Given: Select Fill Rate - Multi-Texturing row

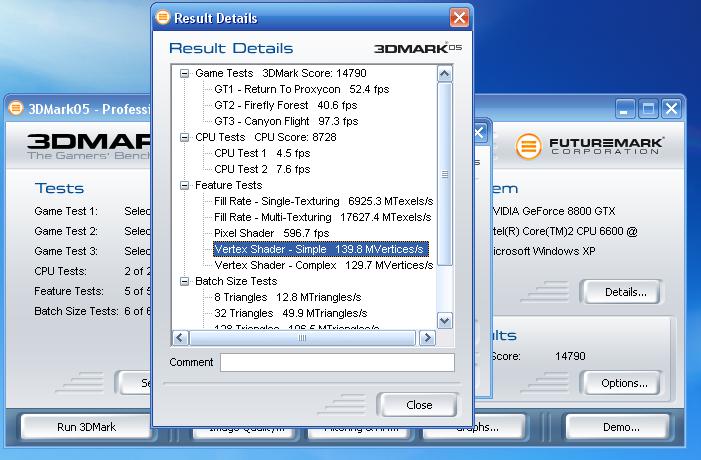Looking at the screenshot, I should tap(322, 217).
